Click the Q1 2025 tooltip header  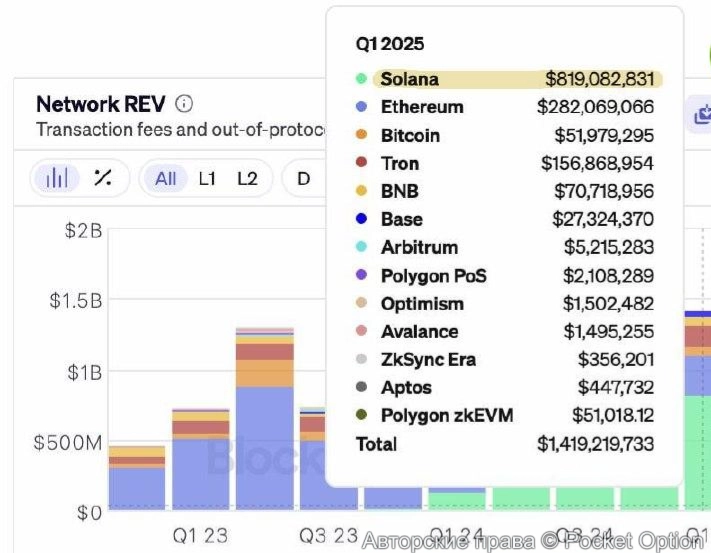[390, 44]
